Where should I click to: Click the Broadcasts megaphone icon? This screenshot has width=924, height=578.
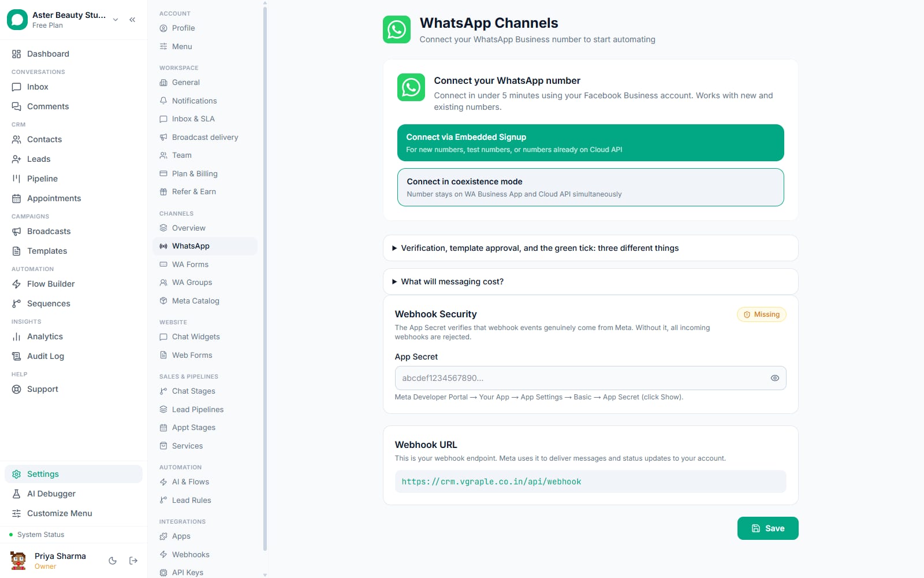(16, 231)
